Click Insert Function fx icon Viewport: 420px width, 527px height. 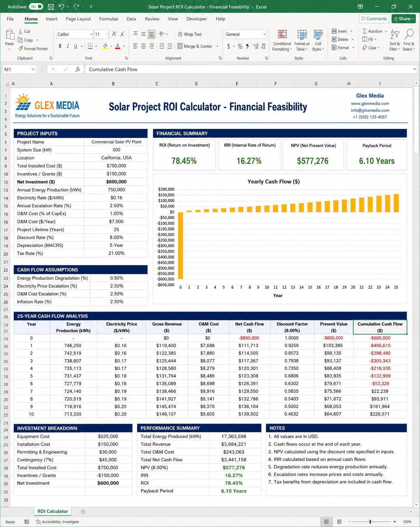point(78,69)
